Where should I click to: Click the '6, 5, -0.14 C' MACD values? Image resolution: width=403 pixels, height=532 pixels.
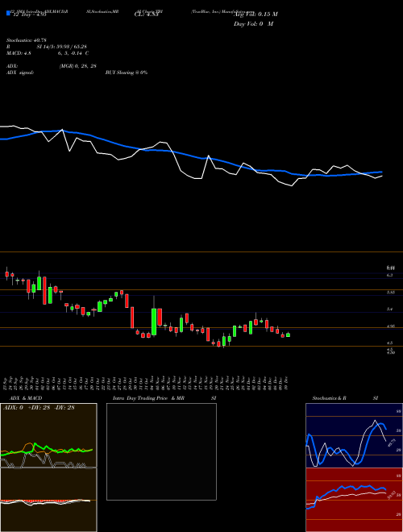point(73,53)
